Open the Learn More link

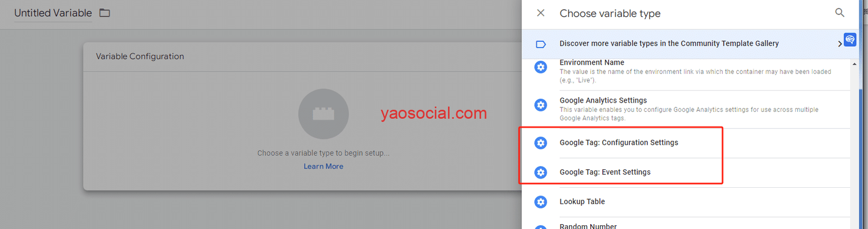pyautogui.click(x=323, y=166)
